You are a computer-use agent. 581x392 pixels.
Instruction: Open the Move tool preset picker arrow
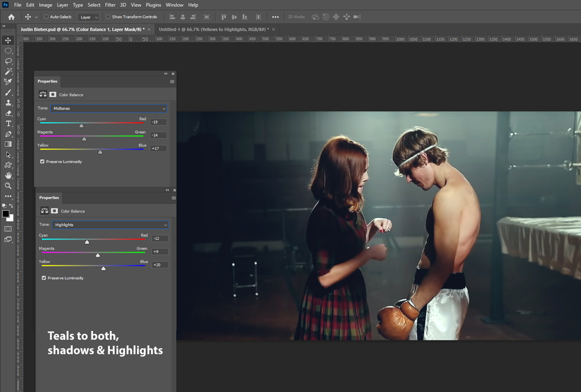pos(36,17)
